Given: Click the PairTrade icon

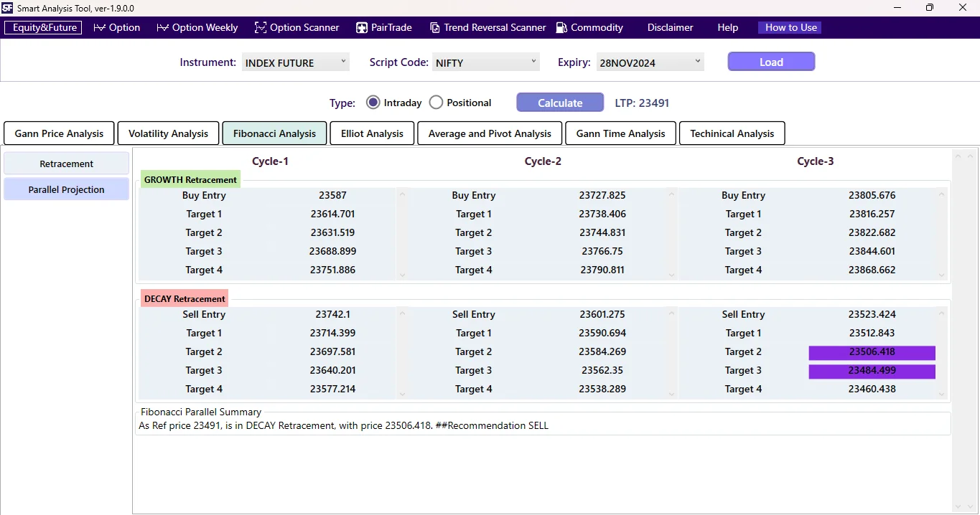Looking at the screenshot, I should tap(360, 27).
